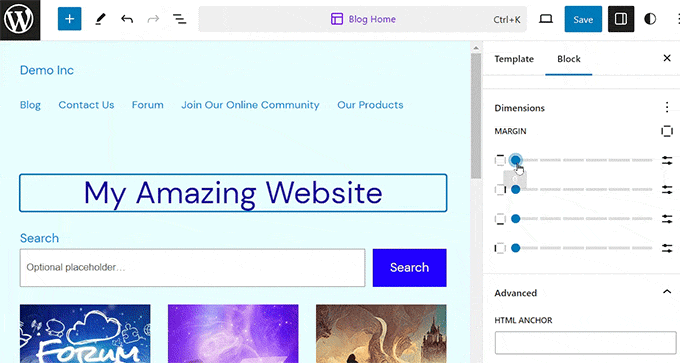This screenshot has height=363, width=680.
Task: Click the HTML ANCHOR input field
Action: pos(585,343)
